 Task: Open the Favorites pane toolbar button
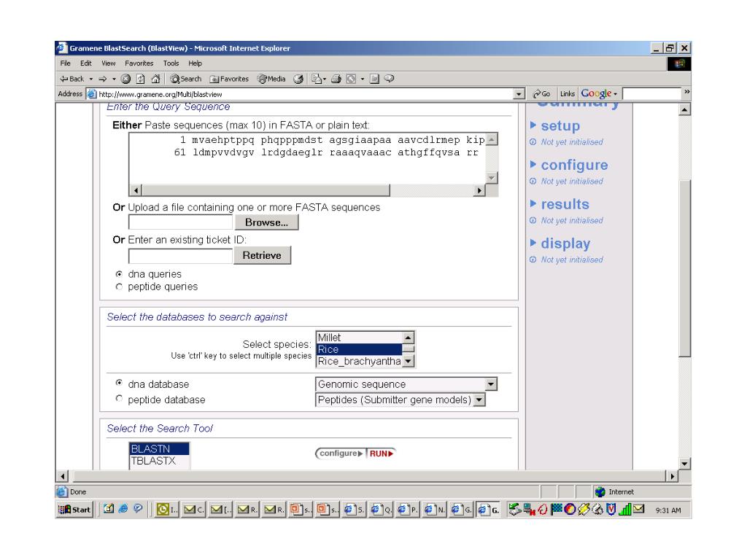[x=229, y=79]
